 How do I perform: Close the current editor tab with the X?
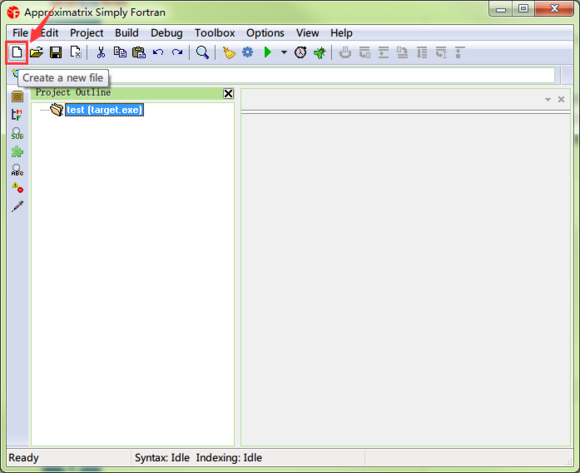click(x=561, y=99)
